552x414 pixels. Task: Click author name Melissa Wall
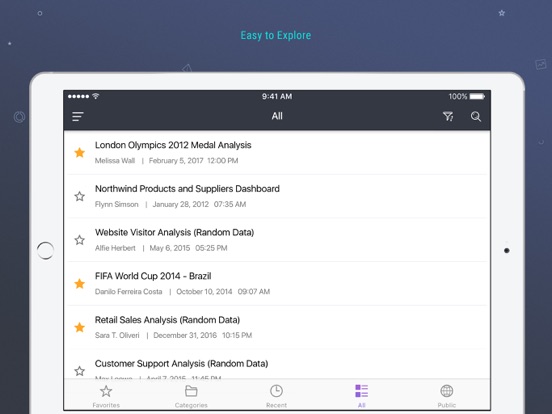pos(115,161)
